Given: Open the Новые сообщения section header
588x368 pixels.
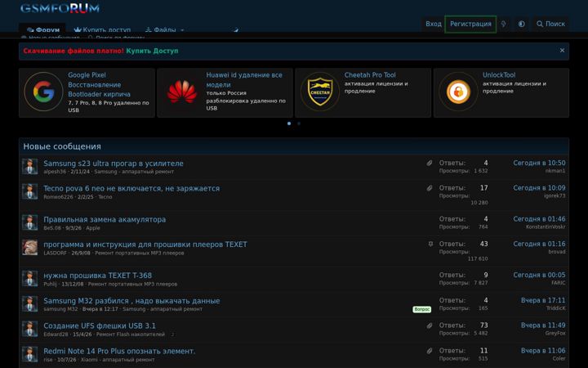Looking at the screenshot, I should pos(62,146).
